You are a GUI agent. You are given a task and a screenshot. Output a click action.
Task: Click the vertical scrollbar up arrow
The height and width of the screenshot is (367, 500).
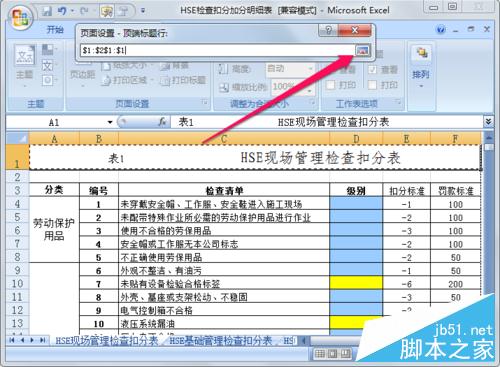click(489, 137)
